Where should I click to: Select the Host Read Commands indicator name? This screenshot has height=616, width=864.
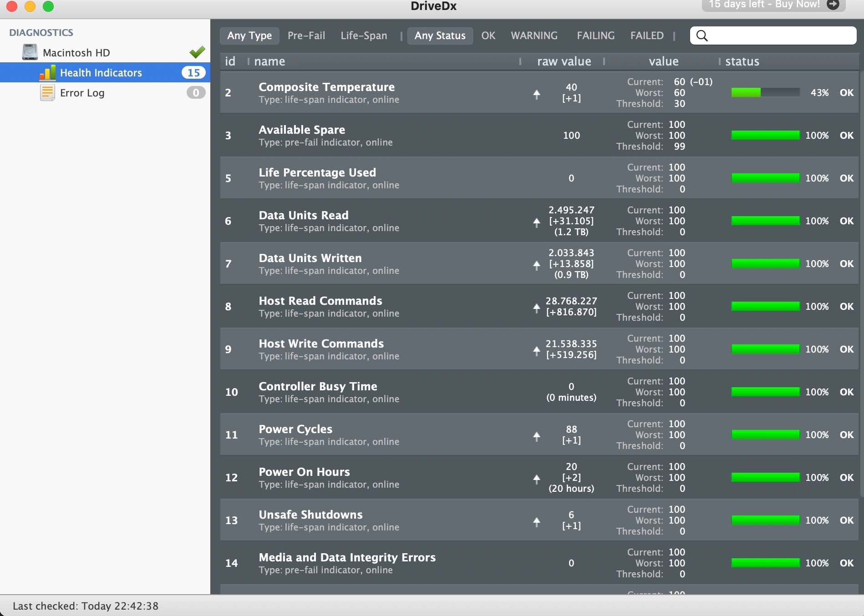tap(320, 301)
